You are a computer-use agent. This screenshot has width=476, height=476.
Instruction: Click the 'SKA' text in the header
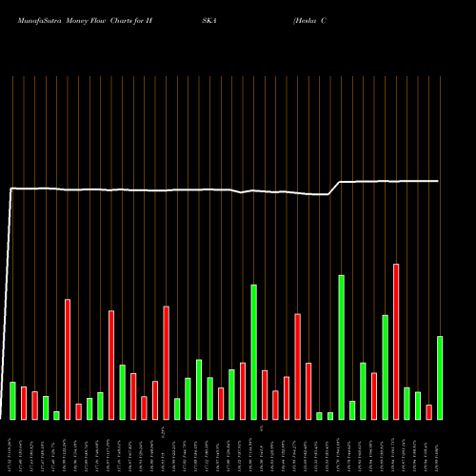tap(209, 21)
